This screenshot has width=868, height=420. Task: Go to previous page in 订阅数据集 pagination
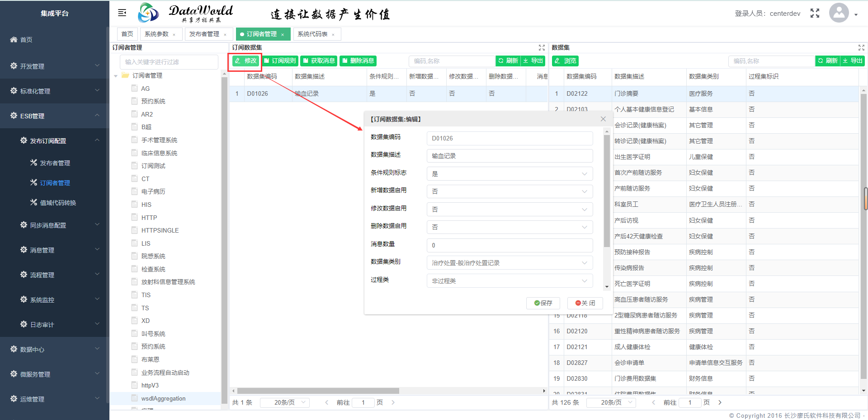point(327,402)
